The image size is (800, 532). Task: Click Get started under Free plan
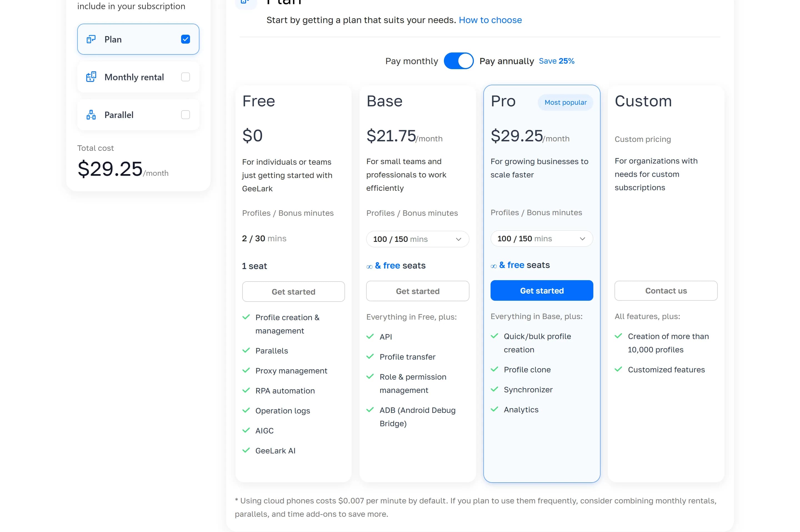293,292
